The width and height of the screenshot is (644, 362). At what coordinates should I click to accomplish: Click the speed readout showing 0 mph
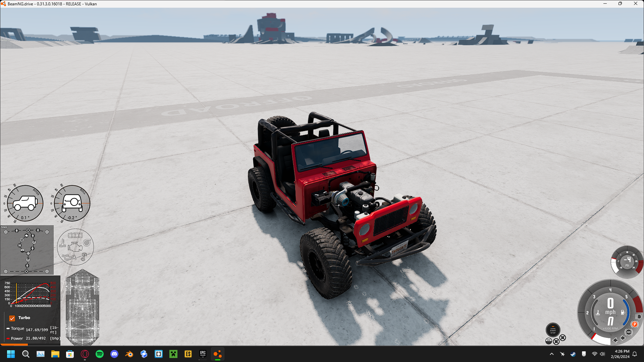pyautogui.click(x=610, y=306)
